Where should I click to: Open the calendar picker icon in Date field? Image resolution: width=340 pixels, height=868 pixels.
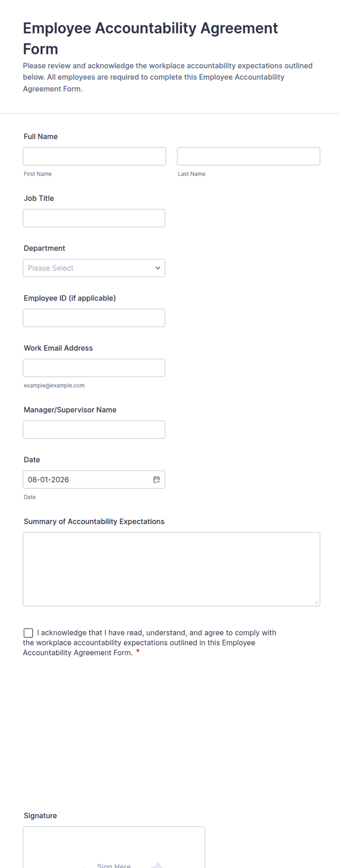156,480
